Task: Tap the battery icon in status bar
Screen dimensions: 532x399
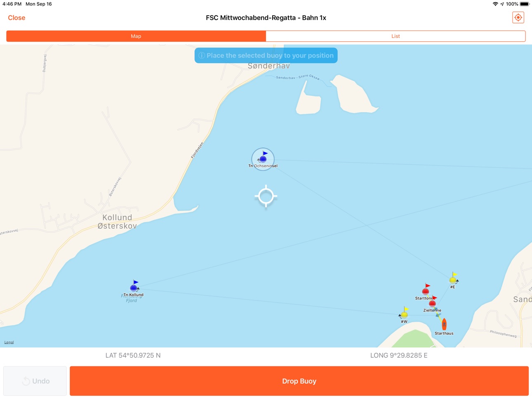Action: tap(525, 4)
